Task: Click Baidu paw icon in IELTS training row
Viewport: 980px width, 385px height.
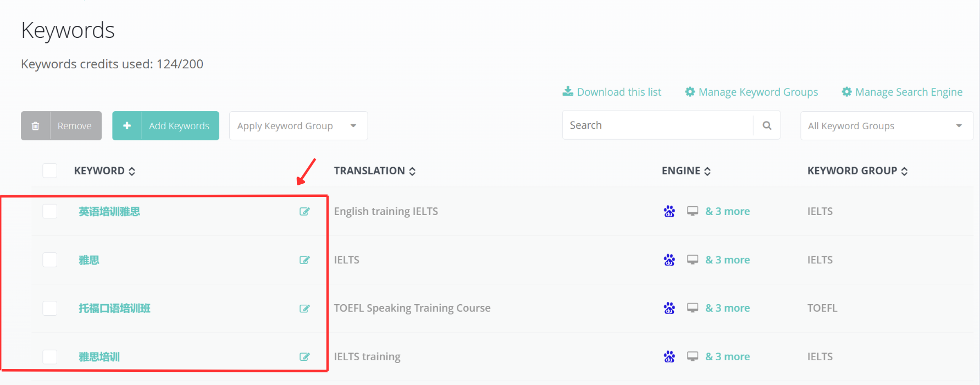Action: pyautogui.click(x=669, y=356)
